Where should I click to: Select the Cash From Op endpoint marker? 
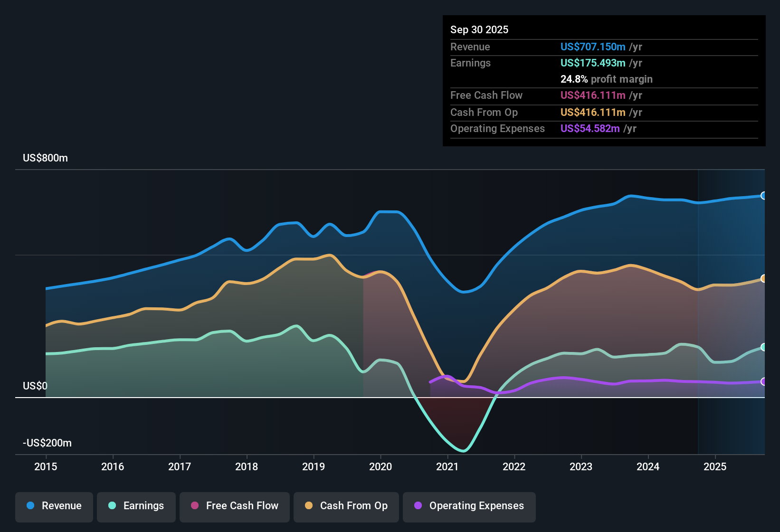coord(764,279)
